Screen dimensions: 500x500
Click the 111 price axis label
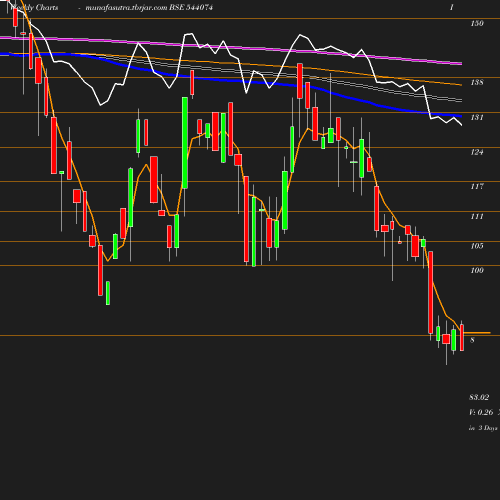tap(477, 217)
